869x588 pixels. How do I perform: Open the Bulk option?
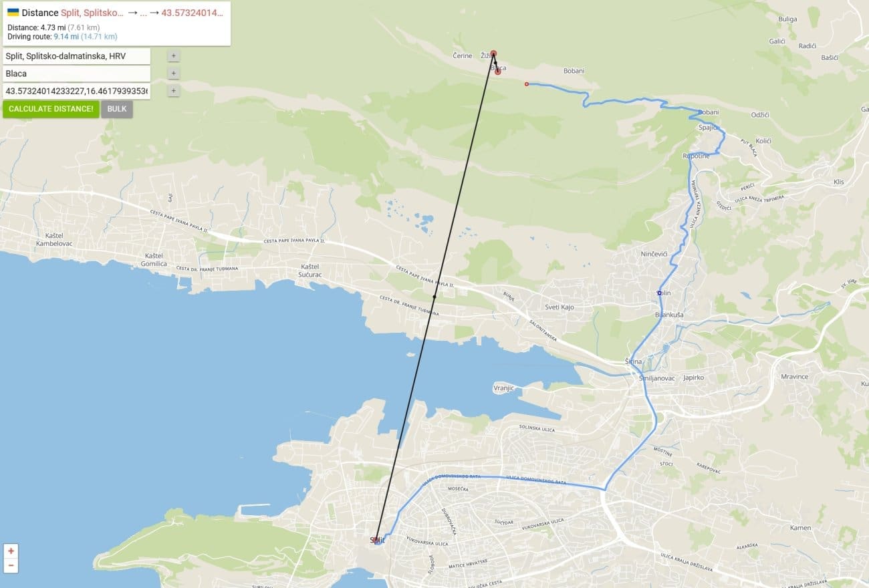pos(117,109)
